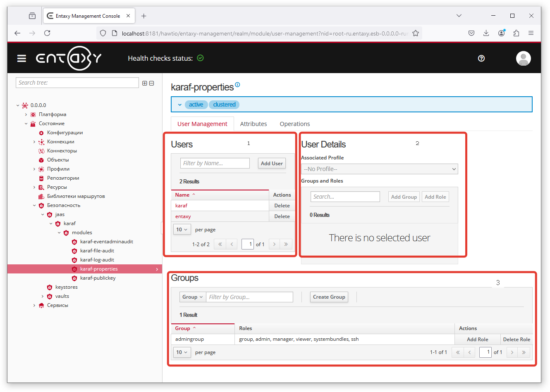Collapse the Безопасность tree node
Image resolution: width=550 pixels, height=392 pixels.
[34, 205]
